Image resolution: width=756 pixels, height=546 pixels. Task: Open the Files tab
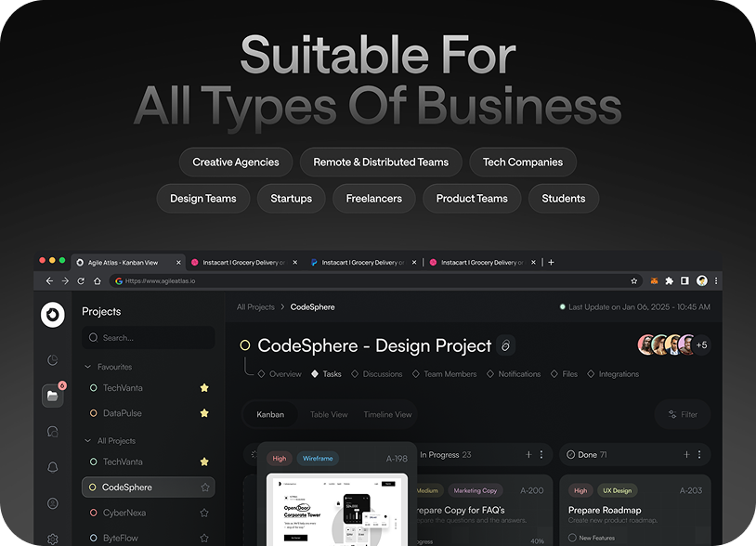[564, 374]
